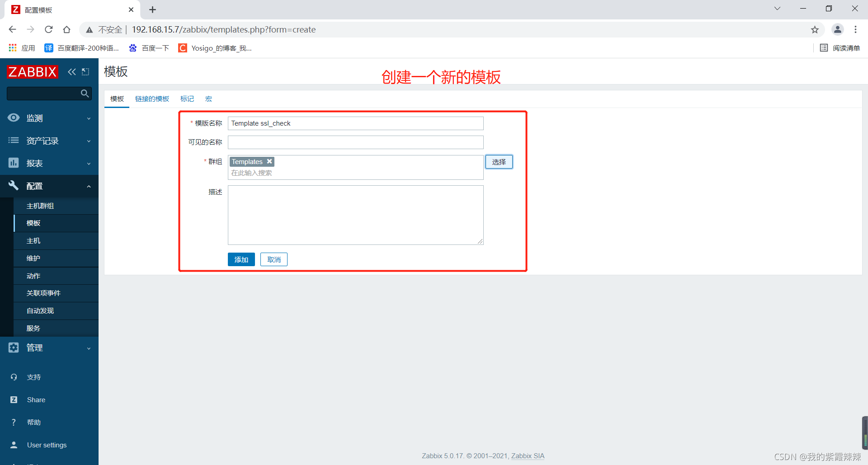Open a new browser tab
868x465 pixels.
tap(153, 9)
